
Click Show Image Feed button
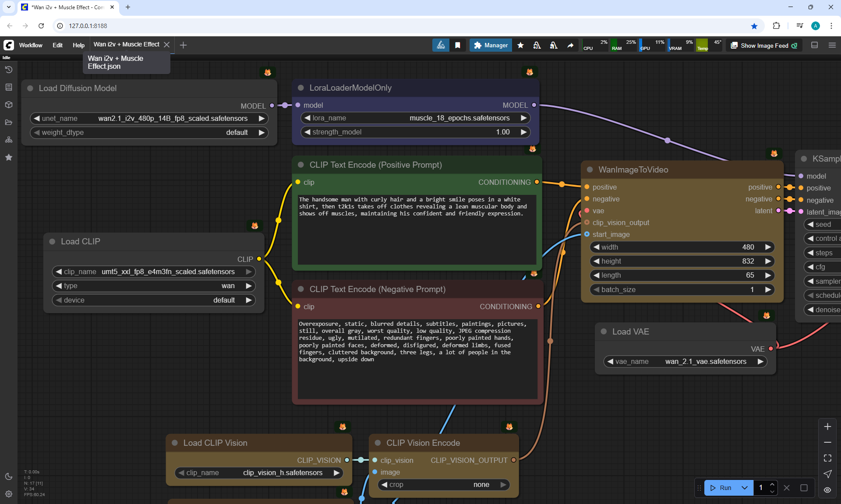pyautogui.click(x=764, y=45)
